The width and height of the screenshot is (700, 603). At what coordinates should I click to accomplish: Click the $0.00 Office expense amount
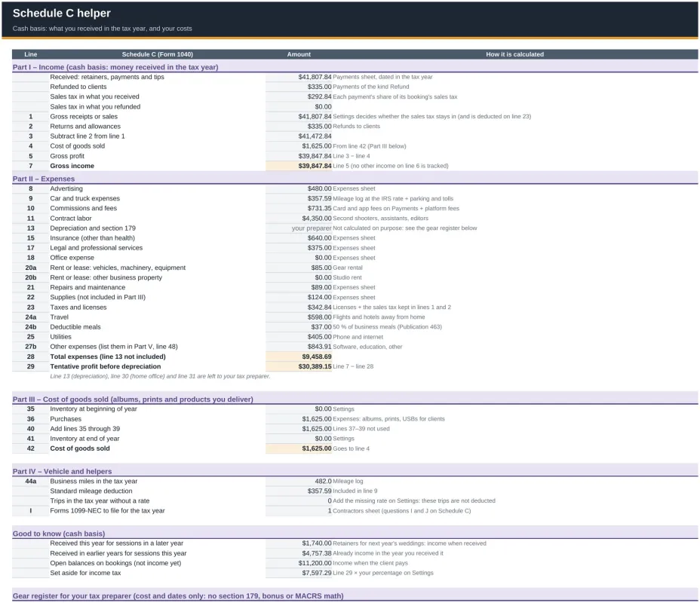coord(323,257)
